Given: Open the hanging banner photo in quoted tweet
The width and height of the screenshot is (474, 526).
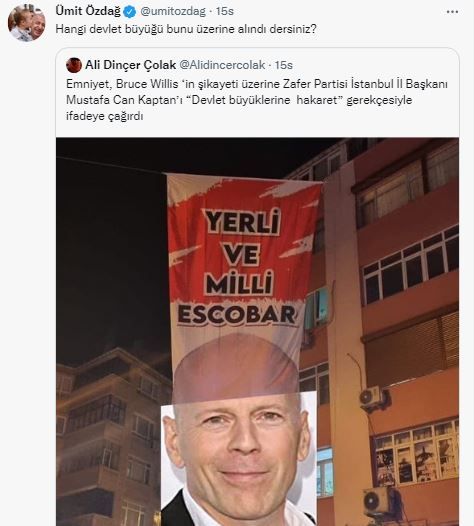Looking at the screenshot, I should 257,332.
